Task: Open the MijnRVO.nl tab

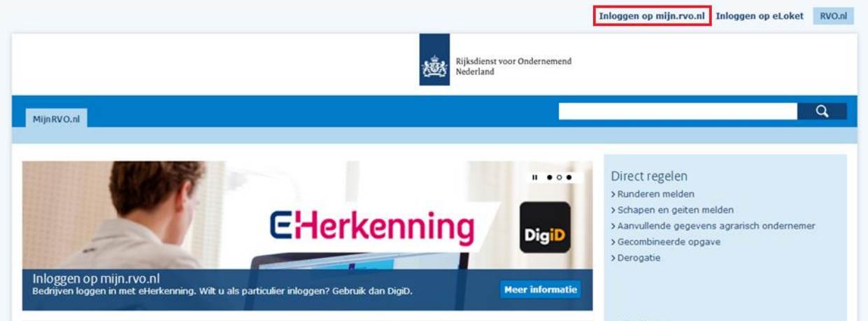Action: (x=56, y=119)
